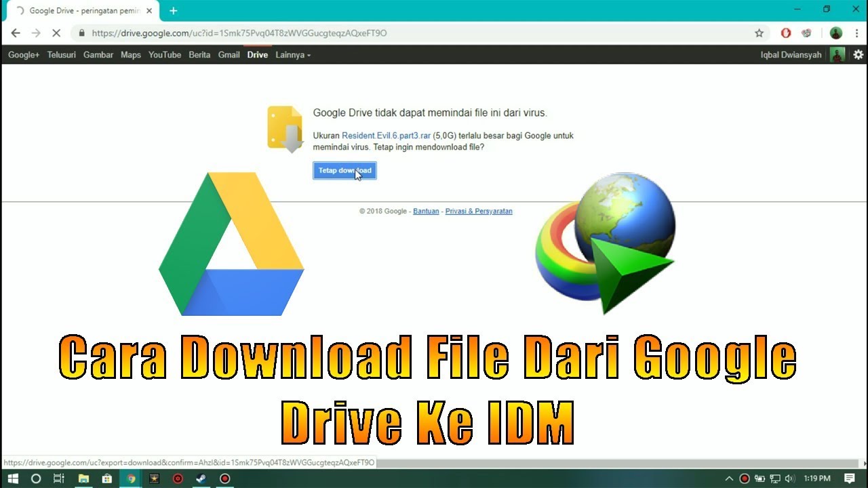Click the Tetap download button
This screenshot has height=488, width=868.
coord(344,171)
